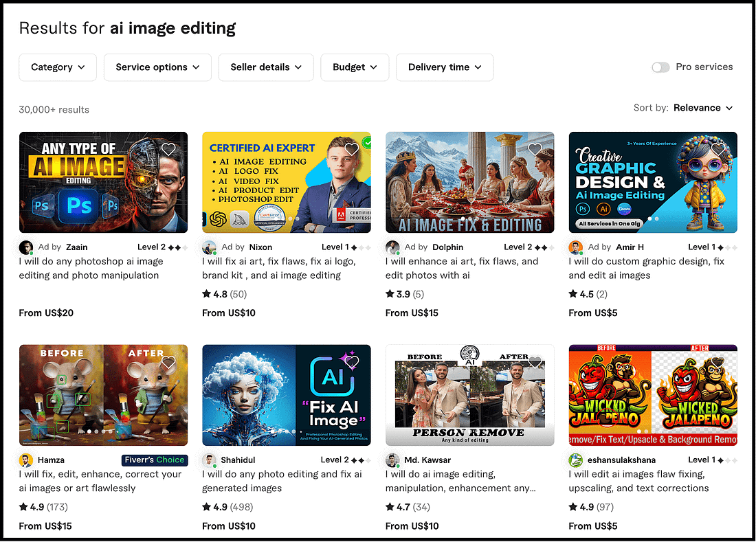Open the 'Fix AI Image' gig thumbnail

[287, 395]
